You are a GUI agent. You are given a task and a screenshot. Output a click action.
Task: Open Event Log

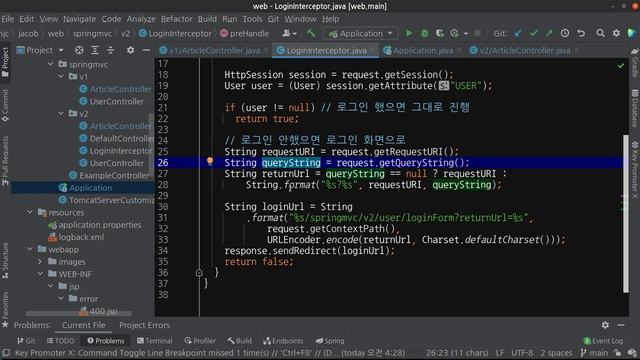pos(603,341)
